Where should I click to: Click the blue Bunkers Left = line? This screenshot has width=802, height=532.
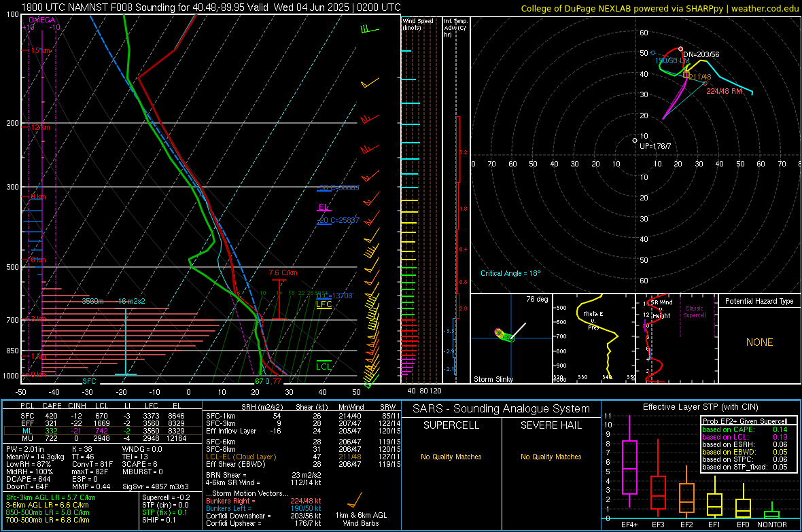click(264, 508)
